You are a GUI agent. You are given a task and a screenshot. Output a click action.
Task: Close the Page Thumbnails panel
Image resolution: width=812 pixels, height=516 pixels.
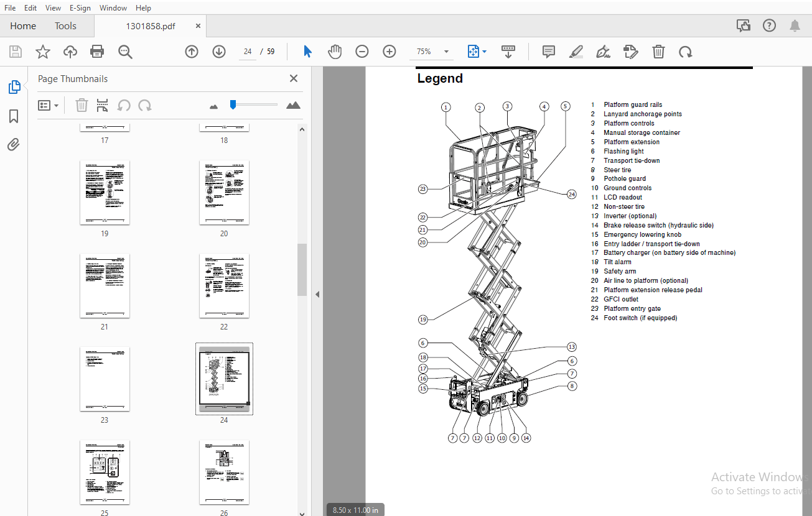(294, 78)
